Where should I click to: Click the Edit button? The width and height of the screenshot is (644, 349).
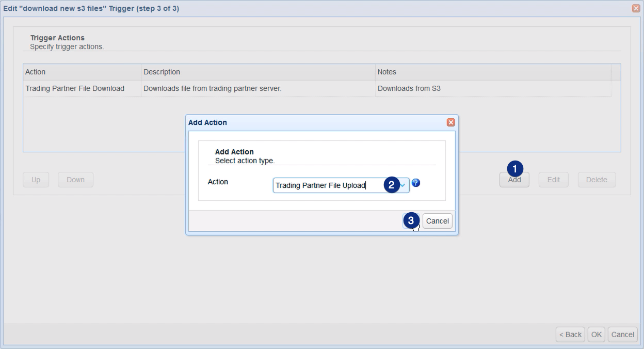point(553,180)
